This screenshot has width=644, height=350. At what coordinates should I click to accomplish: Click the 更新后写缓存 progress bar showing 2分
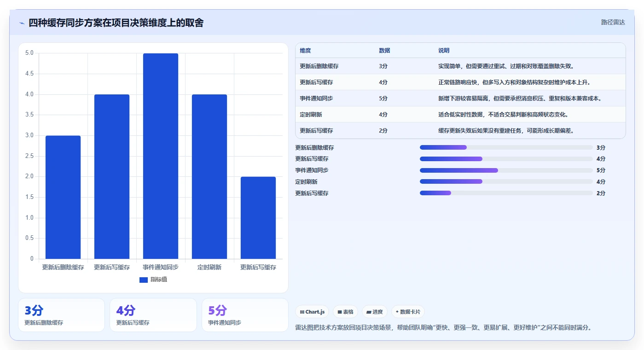(x=506, y=193)
